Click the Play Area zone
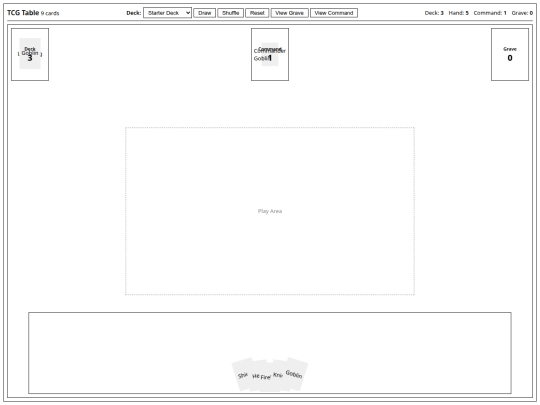Viewport: 540px width, 405px height. 270,211
